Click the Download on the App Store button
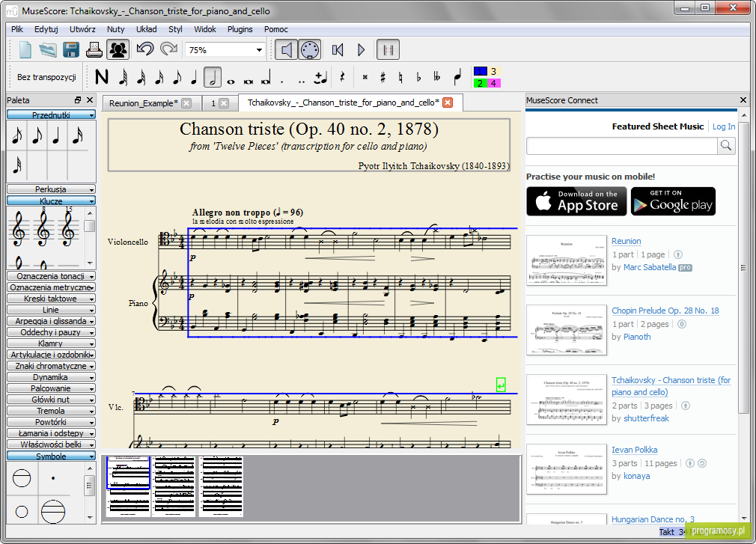This screenshot has width=756, height=544. pyautogui.click(x=576, y=201)
